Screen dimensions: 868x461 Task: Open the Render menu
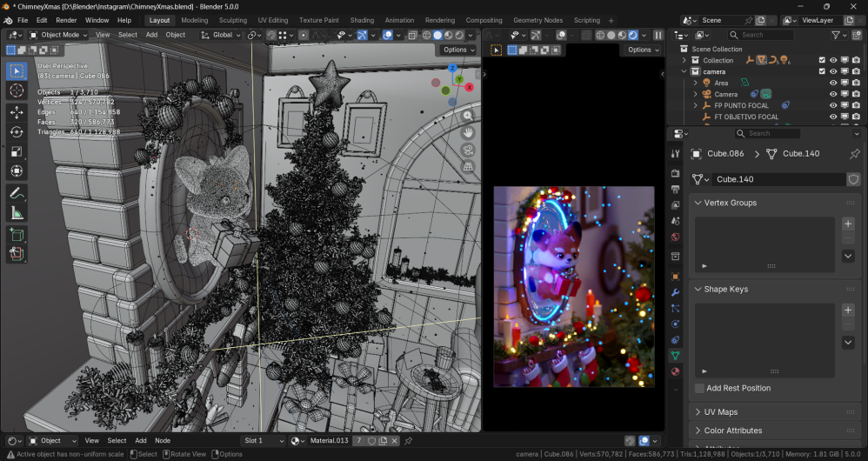[66, 20]
